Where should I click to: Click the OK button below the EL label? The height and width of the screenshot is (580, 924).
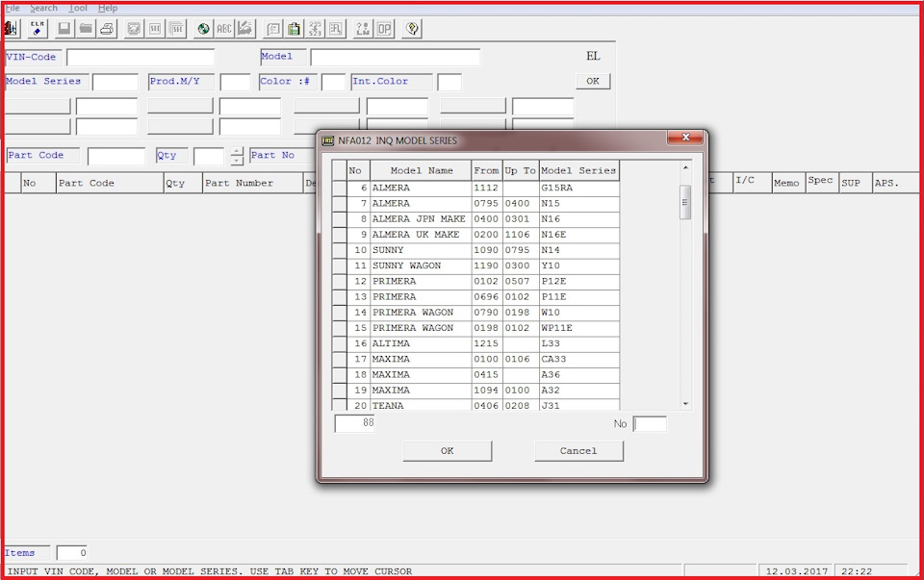593,81
